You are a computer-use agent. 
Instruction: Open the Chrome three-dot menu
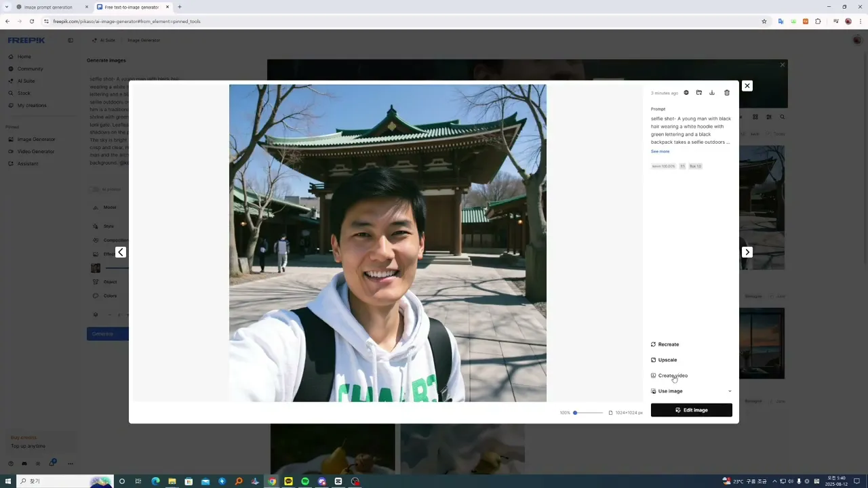[860, 21]
